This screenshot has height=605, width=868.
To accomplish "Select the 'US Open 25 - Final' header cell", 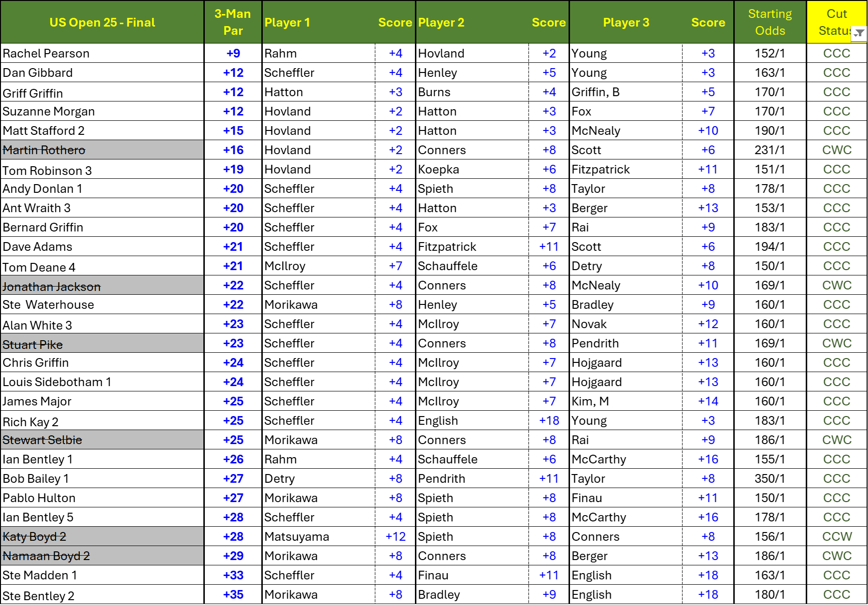I will tap(102, 22).
